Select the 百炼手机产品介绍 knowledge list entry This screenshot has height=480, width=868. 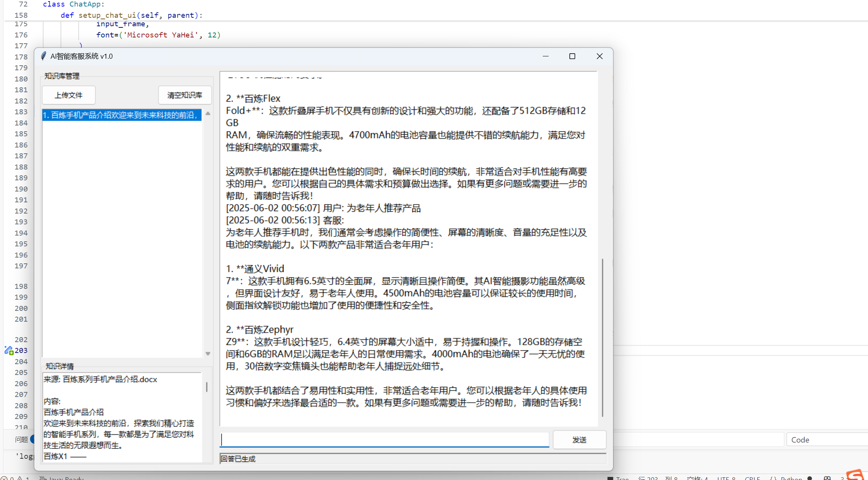(122, 115)
